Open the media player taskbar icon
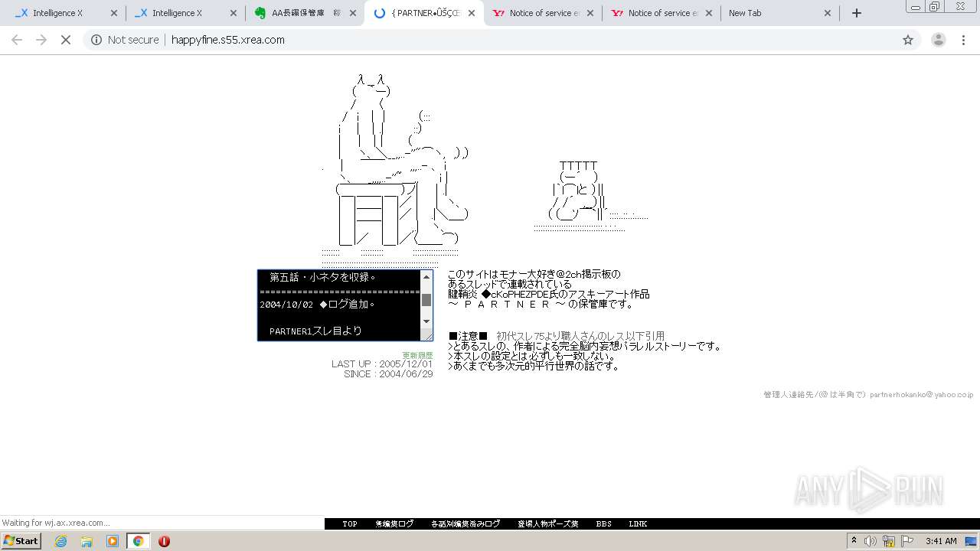980x551 pixels. click(113, 541)
